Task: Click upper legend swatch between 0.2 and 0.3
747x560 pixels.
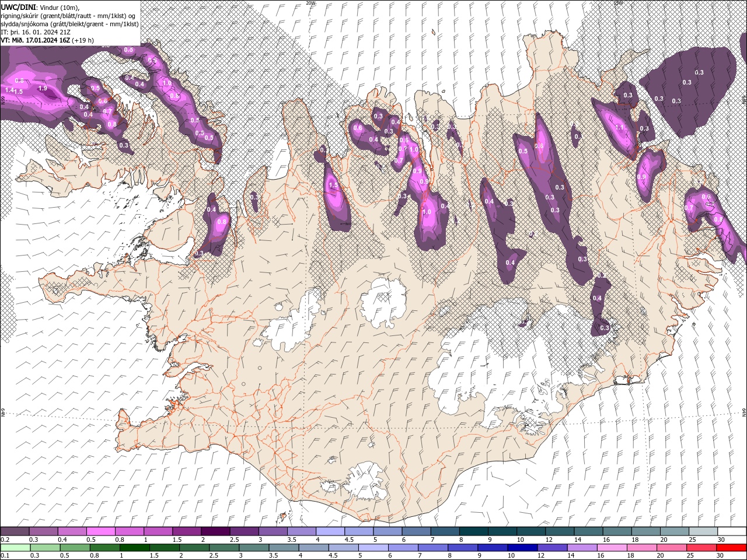Action: pyautogui.click(x=15, y=531)
